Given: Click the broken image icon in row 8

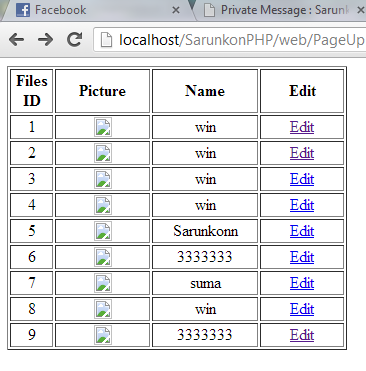Looking at the screenshot, I should click(103, 309).
